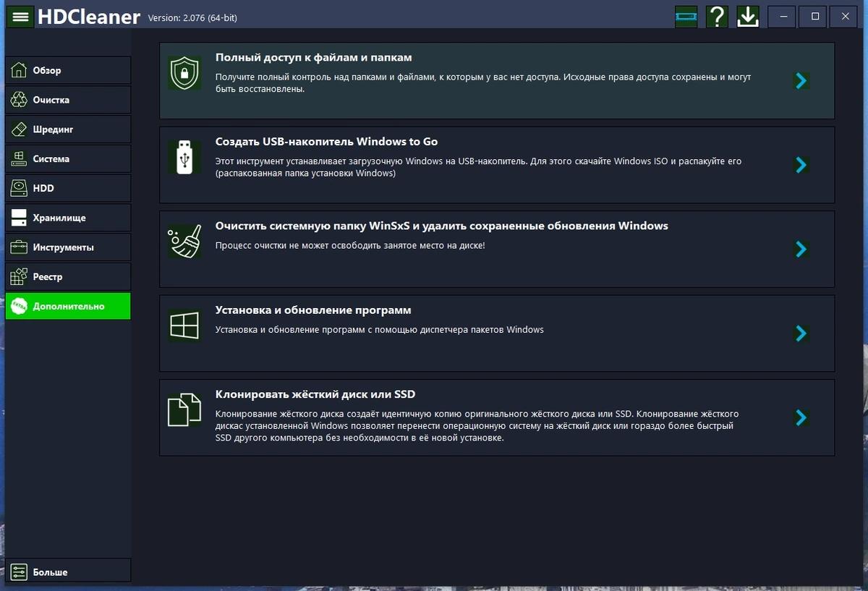868x591 pixels.
Task: Click the registry cubes icon beside Реестр
Action: click(x=20, y=277)
